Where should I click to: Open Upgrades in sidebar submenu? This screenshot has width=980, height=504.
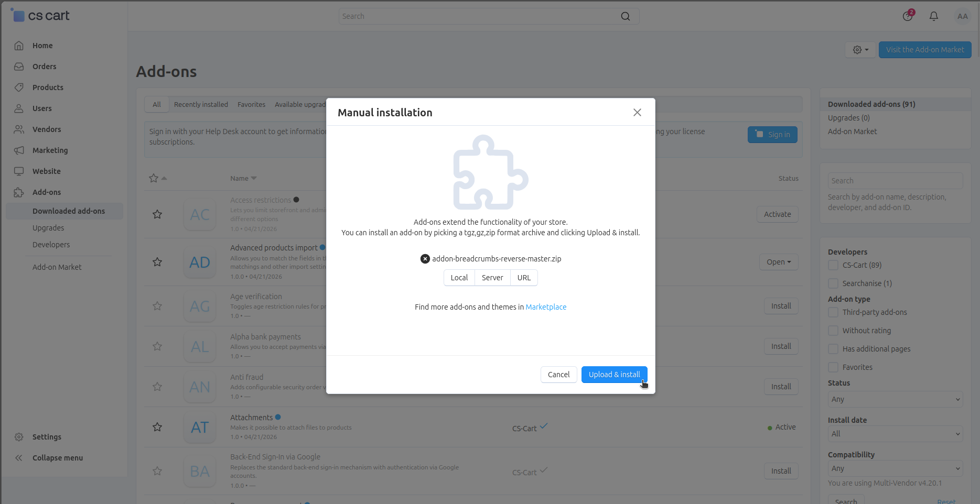48,228
